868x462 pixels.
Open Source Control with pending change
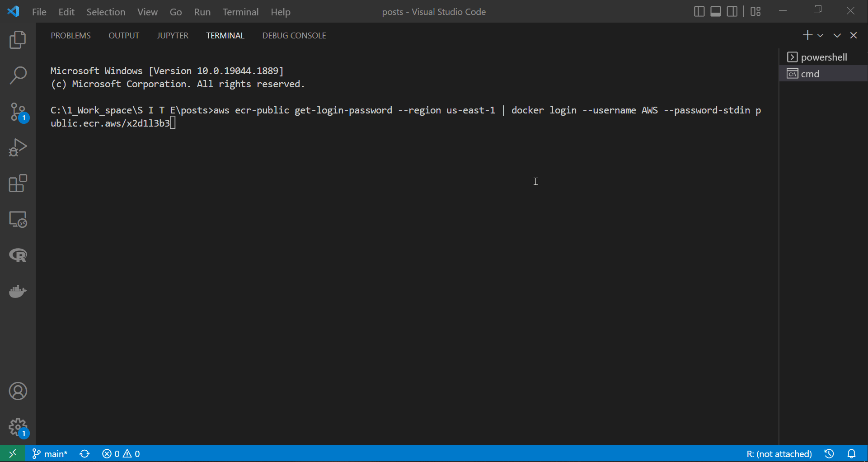tap(18, 112)
